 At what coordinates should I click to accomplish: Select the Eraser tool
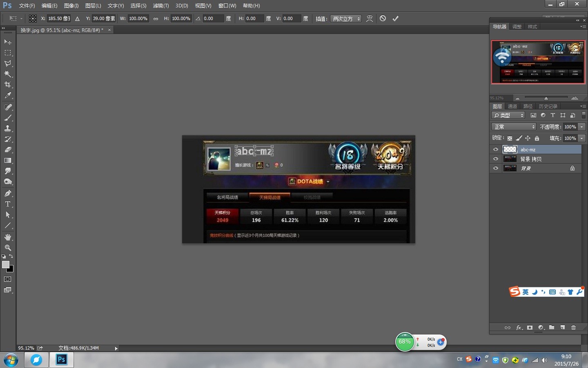pos(8,150)
